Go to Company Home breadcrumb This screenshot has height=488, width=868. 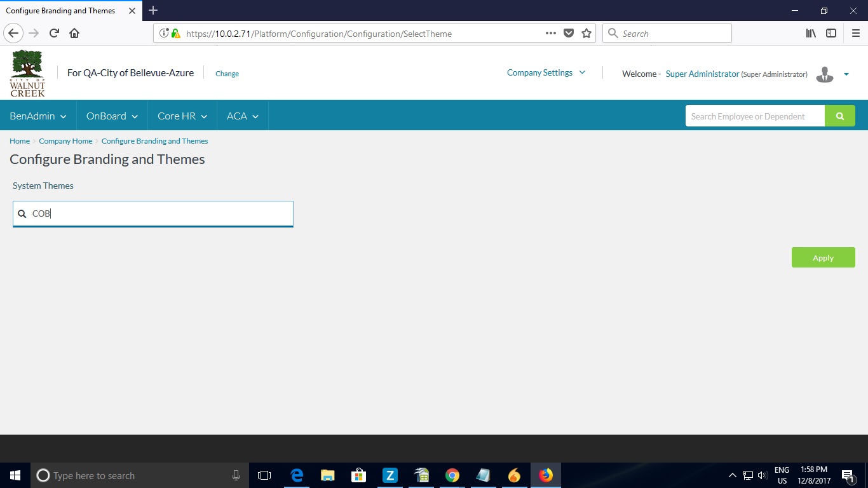65,141
